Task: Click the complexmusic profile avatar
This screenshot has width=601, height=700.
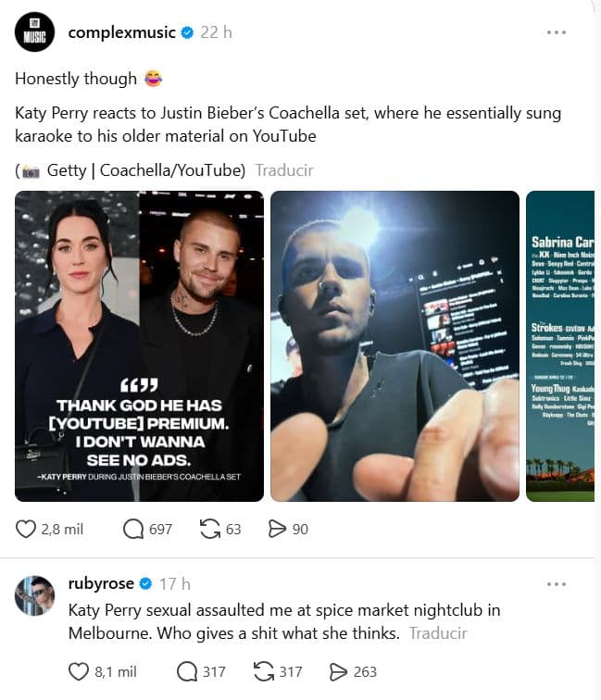Action: click(35, 32)
